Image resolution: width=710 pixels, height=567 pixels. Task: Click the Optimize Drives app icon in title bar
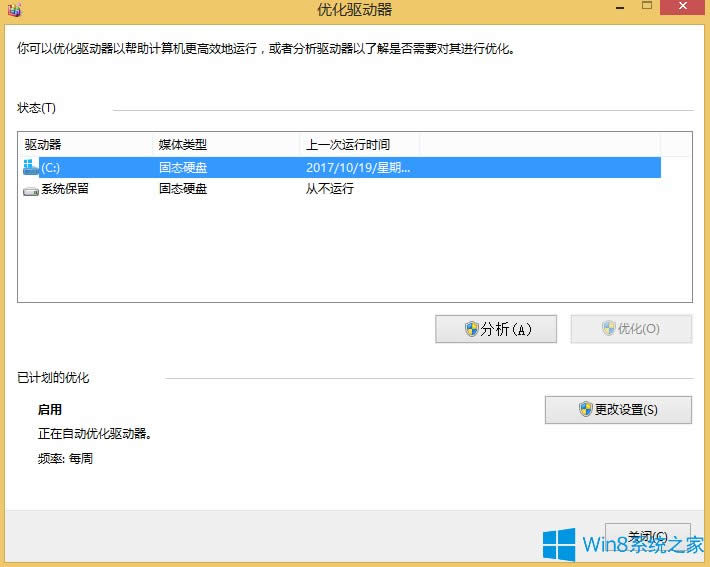14,10
